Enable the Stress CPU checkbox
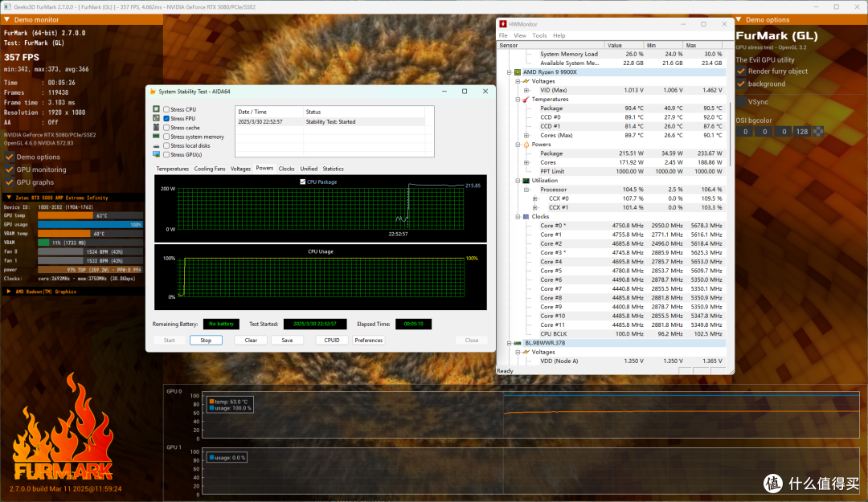 pos(166,109)
